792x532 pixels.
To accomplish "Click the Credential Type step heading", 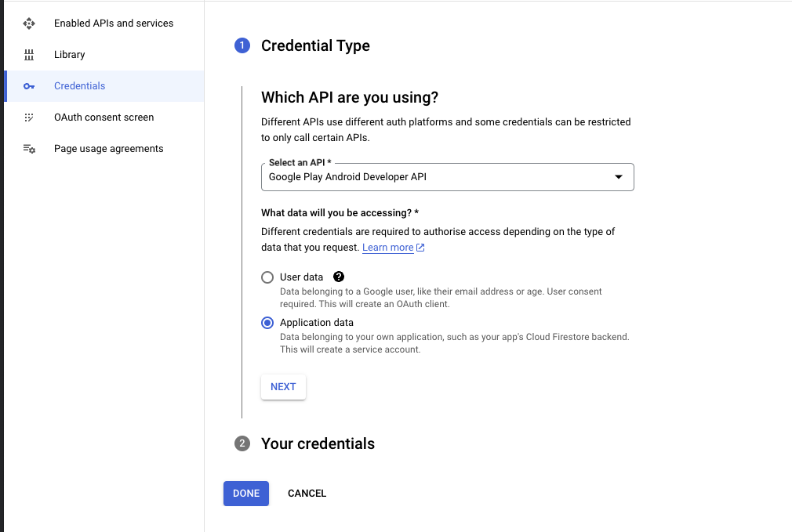I will point(315,46).
